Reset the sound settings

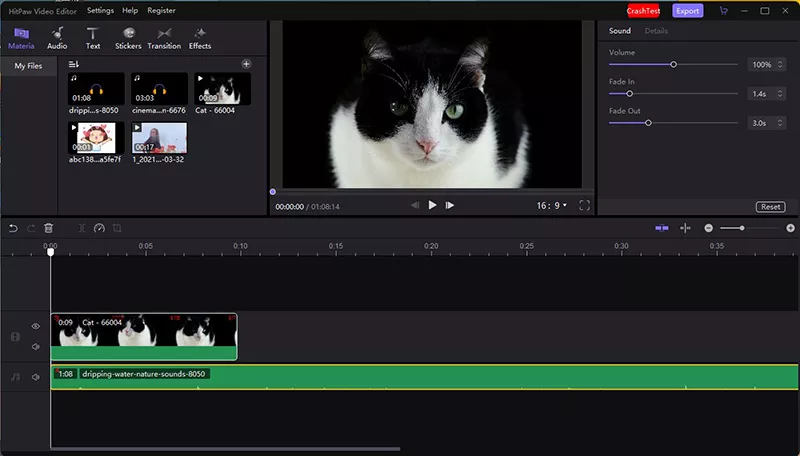tap(770, 207)
